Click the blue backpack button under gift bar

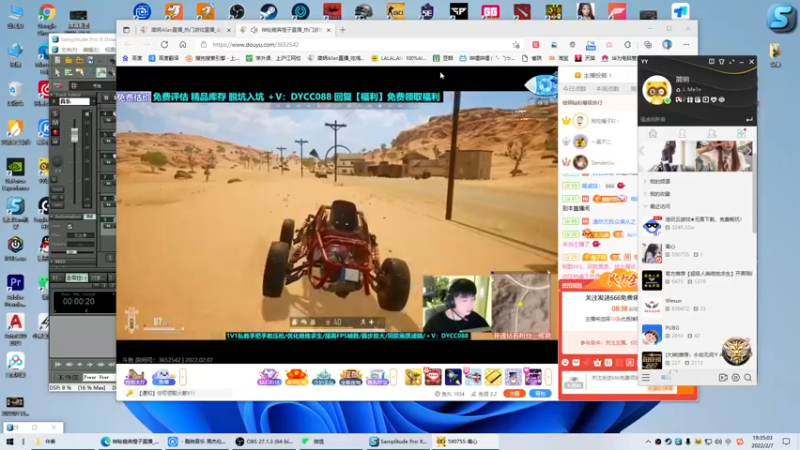pyautogui.click(x=540, y=393)
